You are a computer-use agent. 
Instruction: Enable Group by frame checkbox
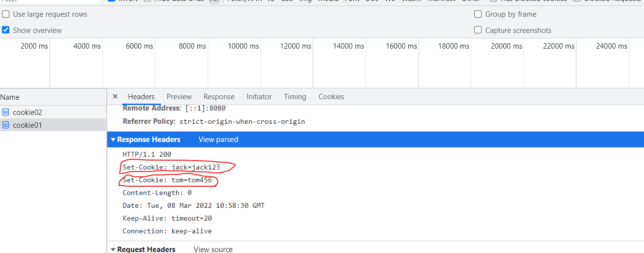[x=478, y=14]
